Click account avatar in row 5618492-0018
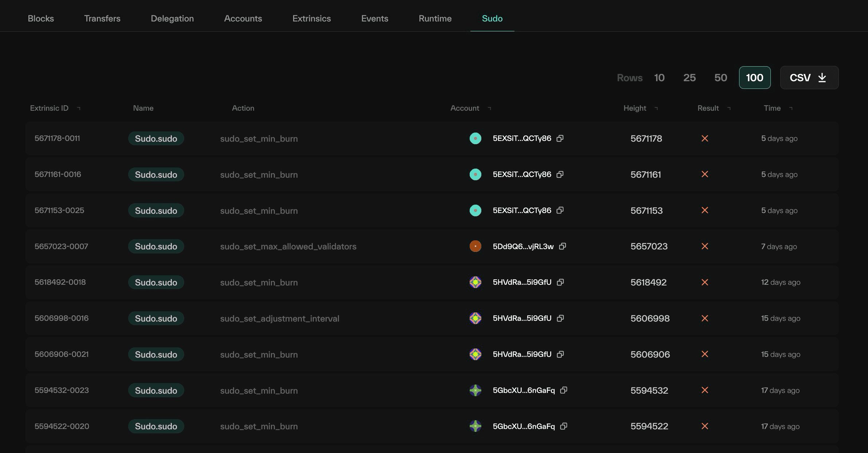The width and height of the screenshot is (868, 453). coord(475,282)
